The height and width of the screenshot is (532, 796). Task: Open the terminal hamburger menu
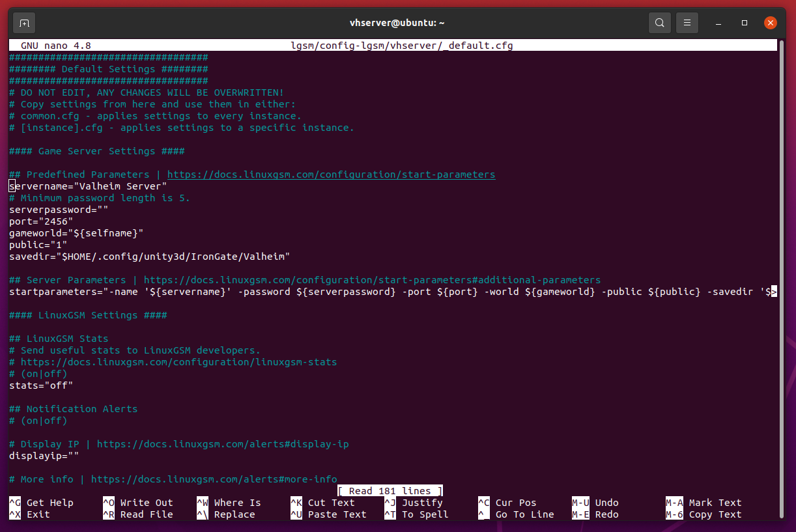687,23
